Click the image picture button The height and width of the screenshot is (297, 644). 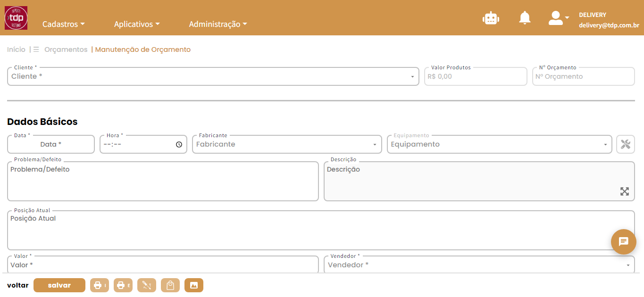[194, 285]
